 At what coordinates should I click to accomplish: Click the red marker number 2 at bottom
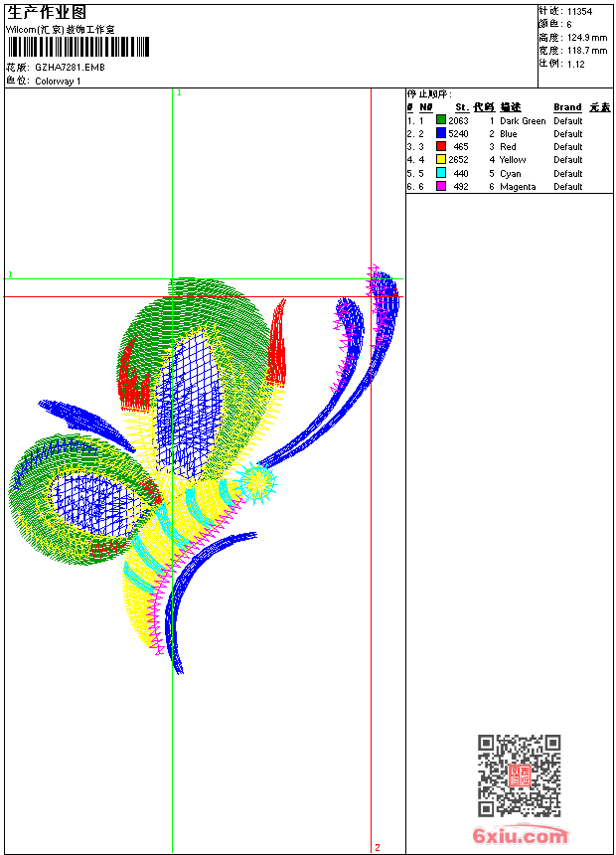tap(378, 847)
